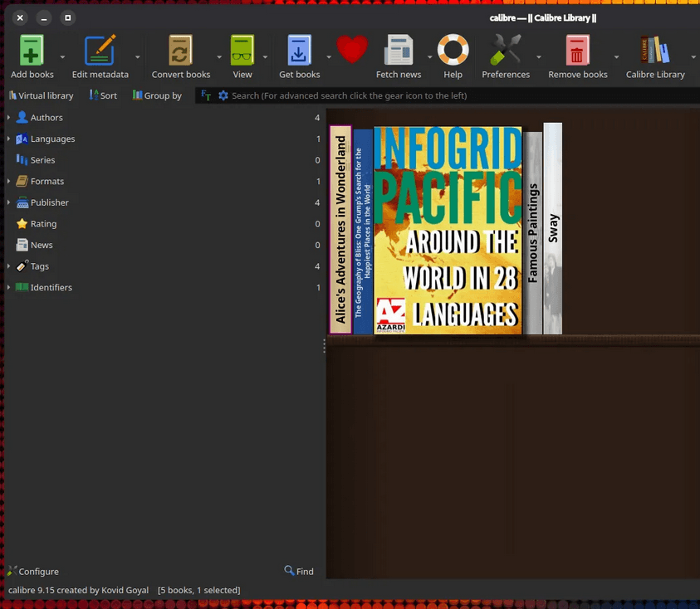Click the Get books download icon
Screen dimensions: 700x609
(x=299, y=50)
